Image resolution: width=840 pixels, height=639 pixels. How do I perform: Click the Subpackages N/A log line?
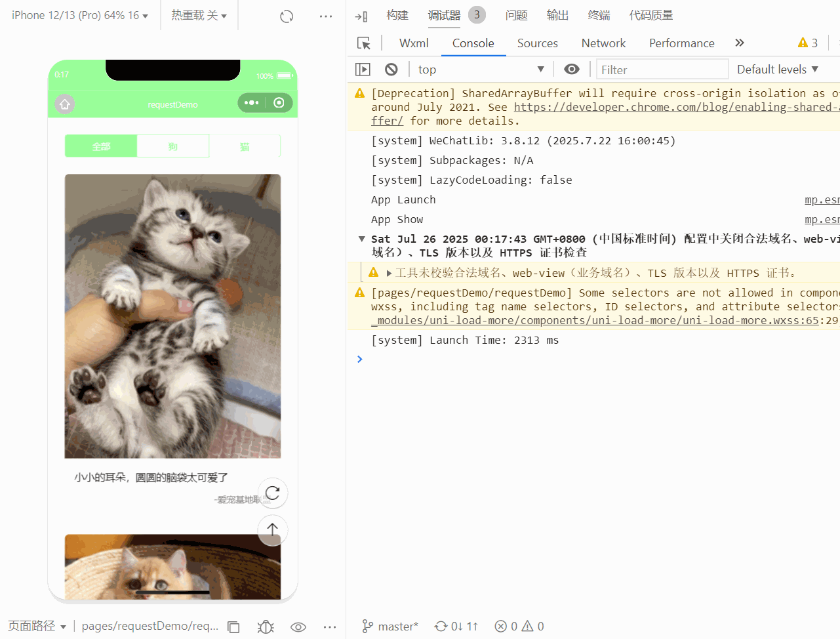point(452,160)
